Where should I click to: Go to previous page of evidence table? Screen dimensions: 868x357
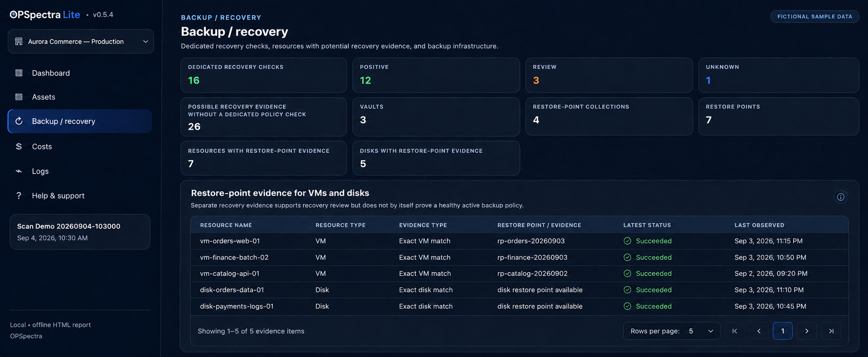tap(759, 331)
